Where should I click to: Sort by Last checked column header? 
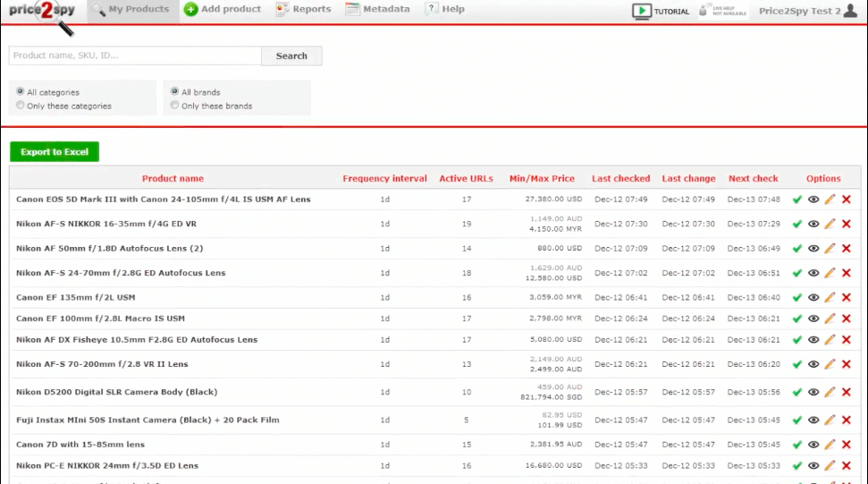tap(621, 178)
